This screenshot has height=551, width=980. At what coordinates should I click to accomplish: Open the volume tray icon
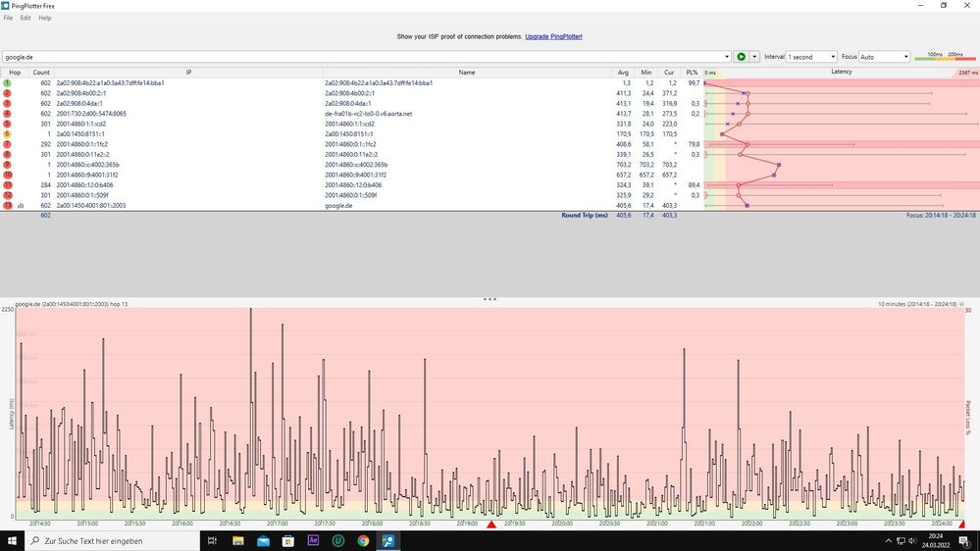point(912,541)
